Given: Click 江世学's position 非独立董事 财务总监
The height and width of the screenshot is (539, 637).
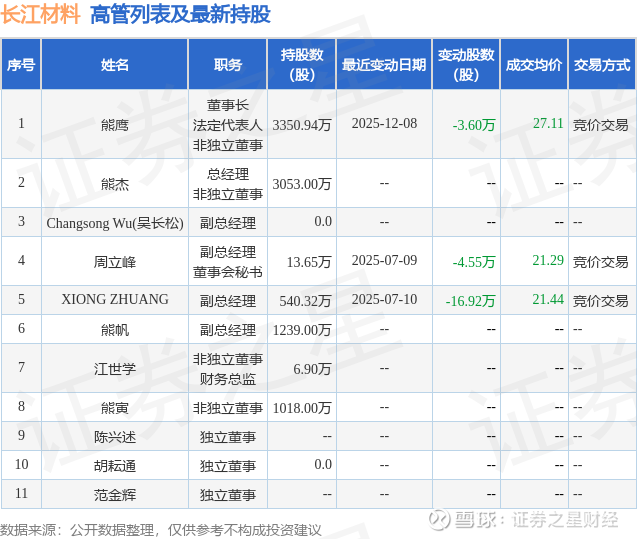Looking at the screenshot, I should [228, 369].
